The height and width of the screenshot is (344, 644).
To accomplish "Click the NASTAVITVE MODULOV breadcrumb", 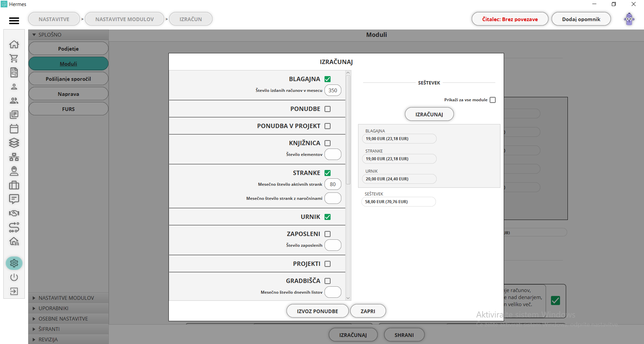I will pyautogui.click(x=125, y=19).
